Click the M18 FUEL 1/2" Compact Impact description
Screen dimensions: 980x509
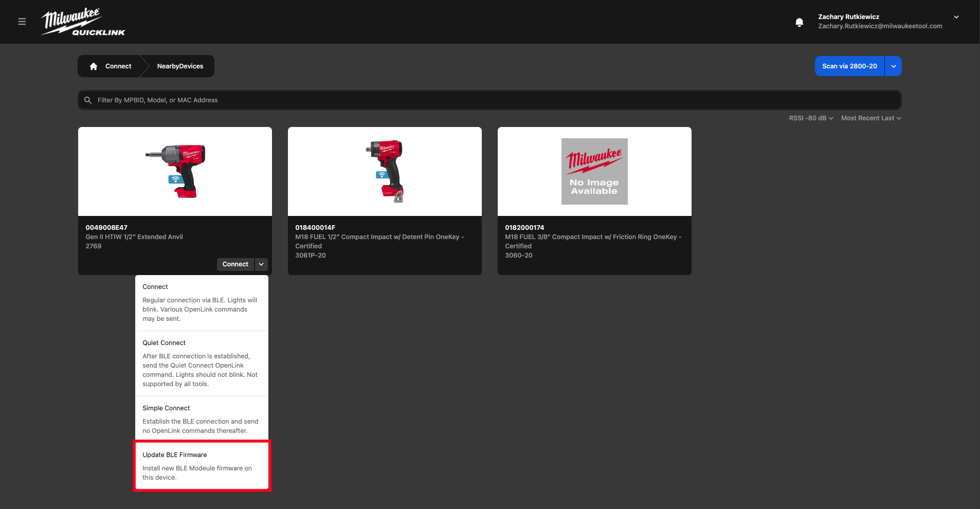click(x=379, y=242)
